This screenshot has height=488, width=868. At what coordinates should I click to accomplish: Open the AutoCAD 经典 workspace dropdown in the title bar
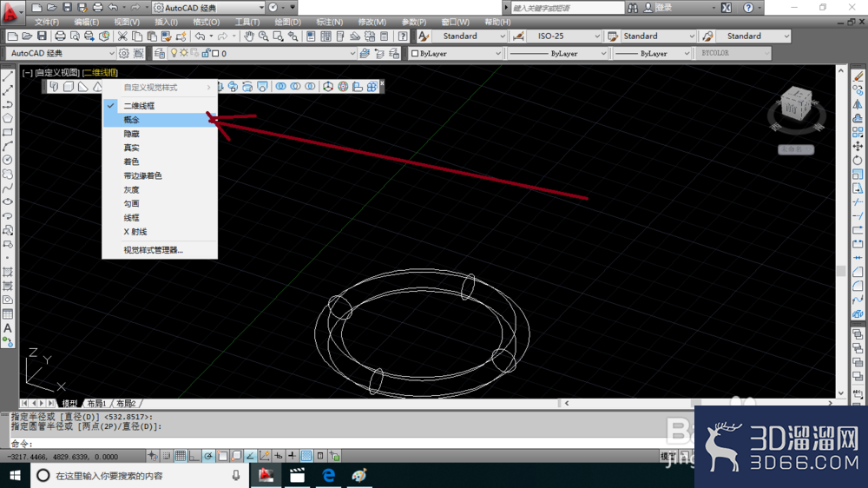pyautogui.click(x=208, y=8)
